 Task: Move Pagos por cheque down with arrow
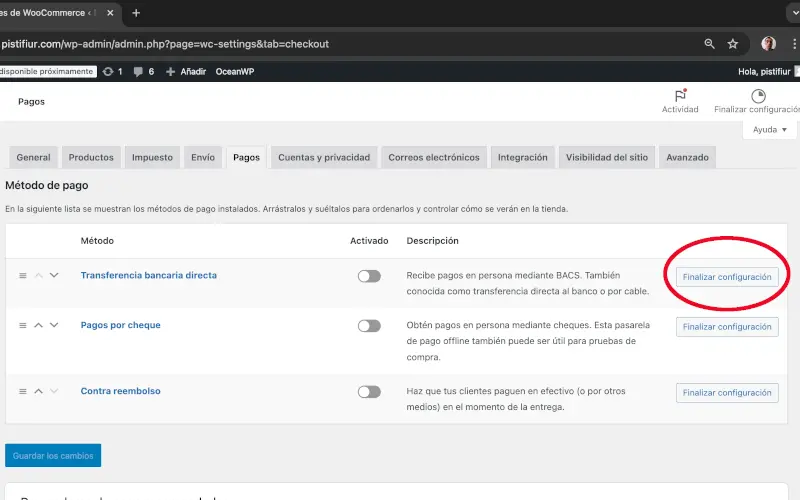[54, 325]
